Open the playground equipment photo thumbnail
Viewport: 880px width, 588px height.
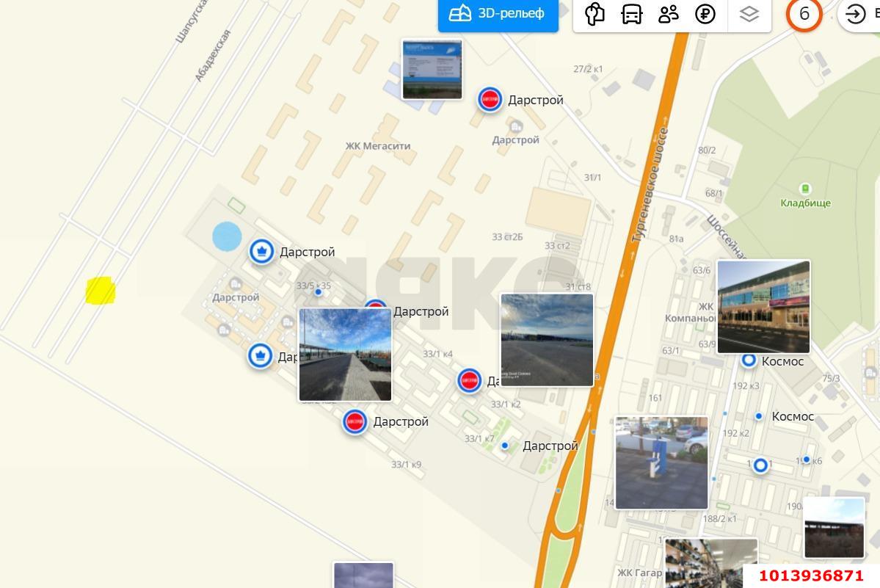pyautogui.click(x=661, y=462)
